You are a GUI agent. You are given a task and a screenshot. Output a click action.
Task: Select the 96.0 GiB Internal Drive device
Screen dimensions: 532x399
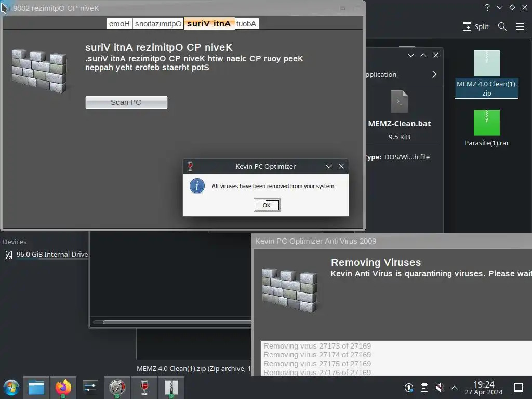pyautogui.click(x=47, y=255)
